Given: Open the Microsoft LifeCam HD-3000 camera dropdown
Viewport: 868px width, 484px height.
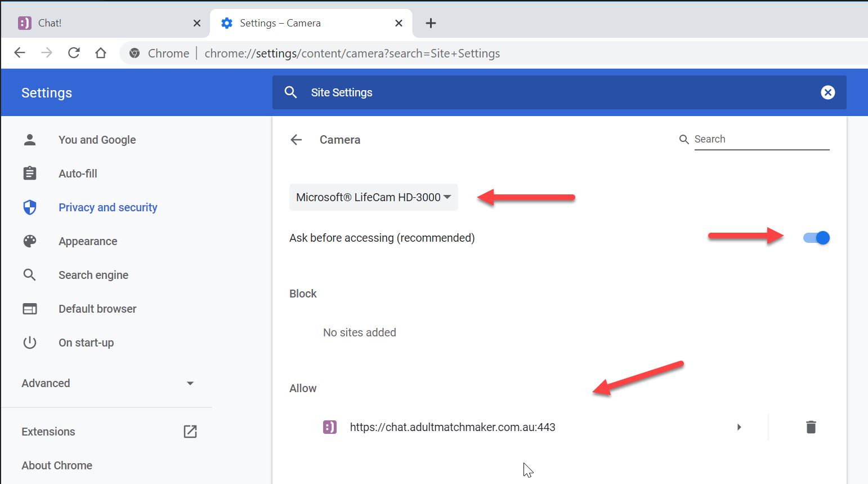Looking at the screenshot, I should [x=373, y=197].
